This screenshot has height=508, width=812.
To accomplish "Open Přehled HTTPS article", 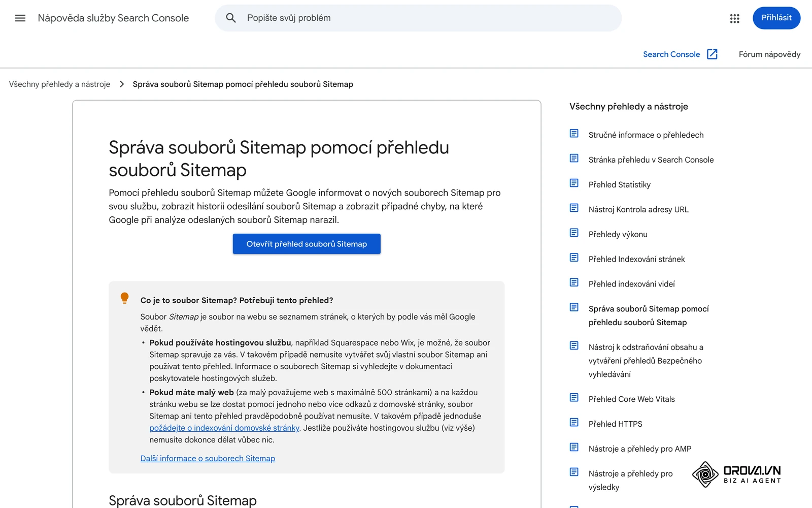I will 616,424.
